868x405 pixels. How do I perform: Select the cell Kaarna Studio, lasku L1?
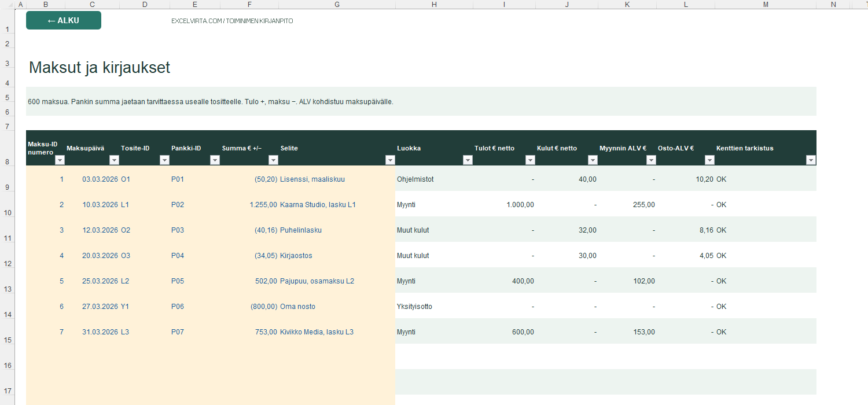point(337,205)
